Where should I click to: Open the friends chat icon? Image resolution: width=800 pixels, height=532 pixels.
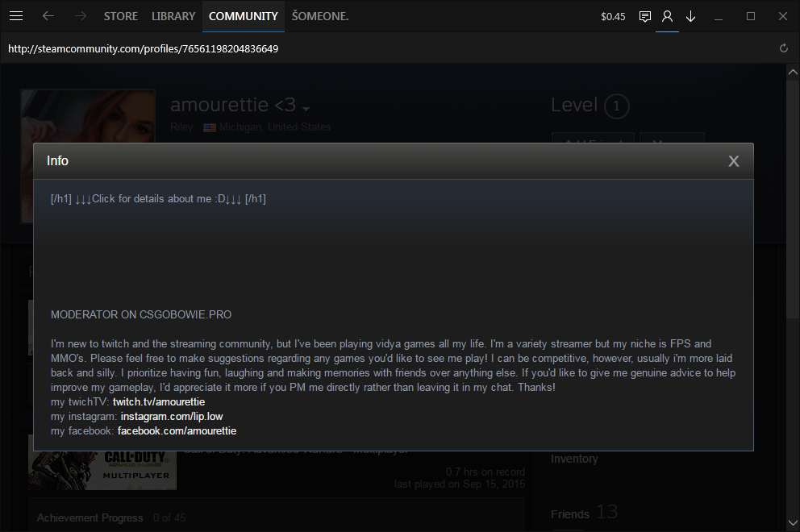point(645,17)
